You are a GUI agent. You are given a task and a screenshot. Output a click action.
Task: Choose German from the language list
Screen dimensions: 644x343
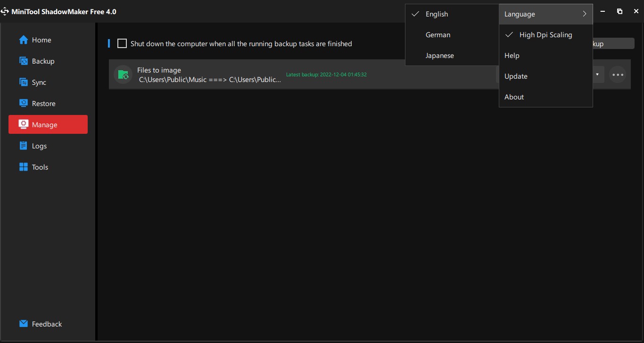(x=438, y=35)
